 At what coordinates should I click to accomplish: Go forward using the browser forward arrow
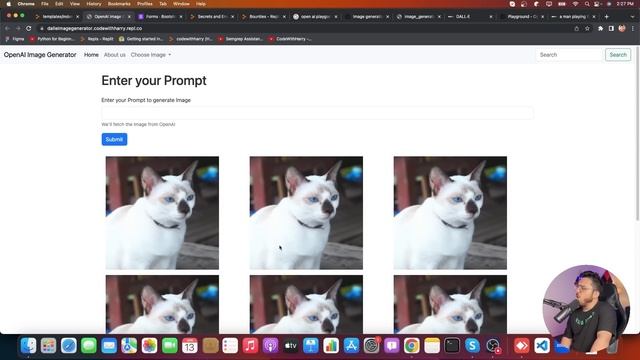pyautogui.click(x=18, y=29)
